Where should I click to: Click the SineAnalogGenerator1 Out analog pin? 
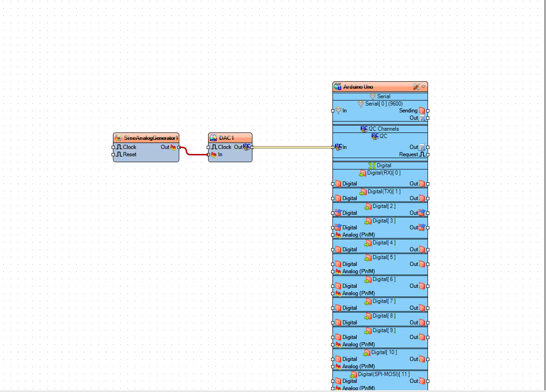tap(179, 147)
